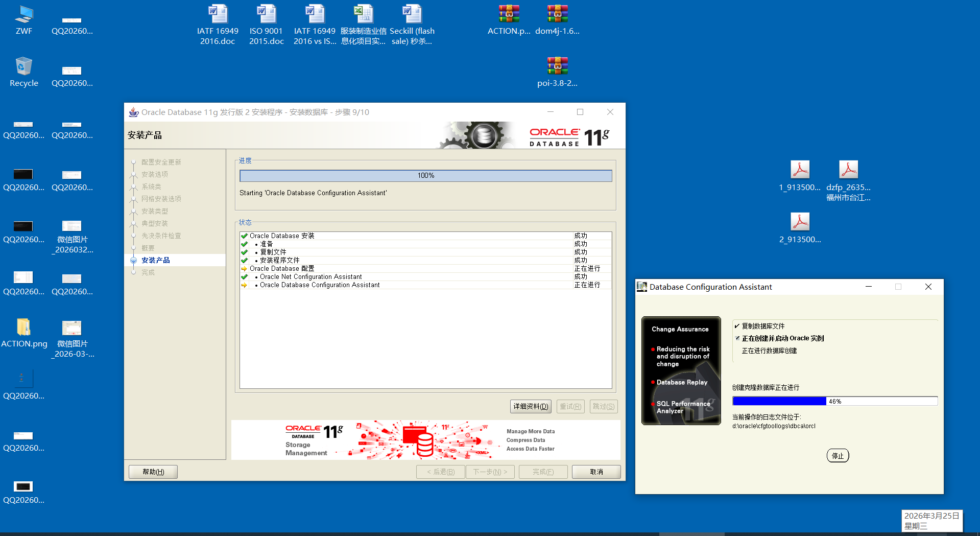This screenshot has width=980, height=536.
Task: Click arrow icon beside Oracle Database 配置 row
Action: [x=244, y=268]
